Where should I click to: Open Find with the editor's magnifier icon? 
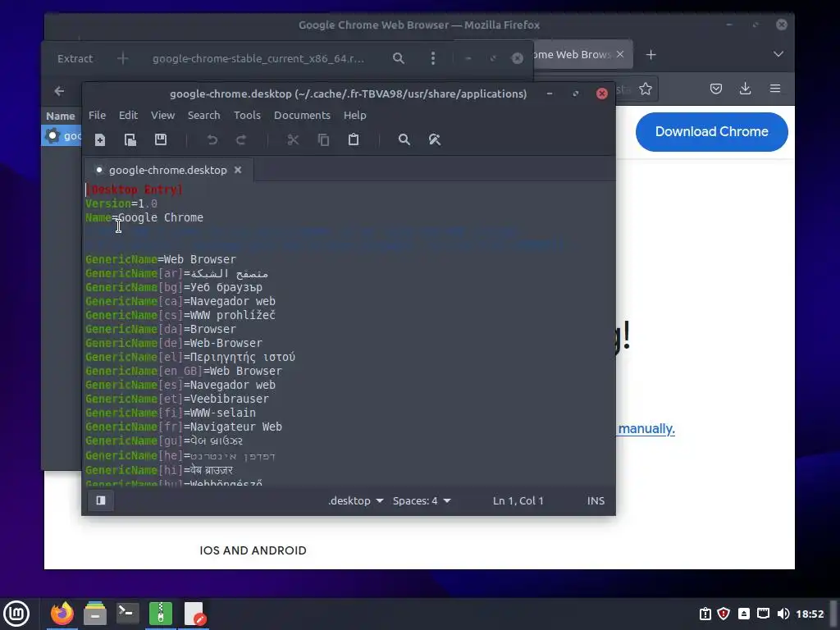tap(404, 139)
